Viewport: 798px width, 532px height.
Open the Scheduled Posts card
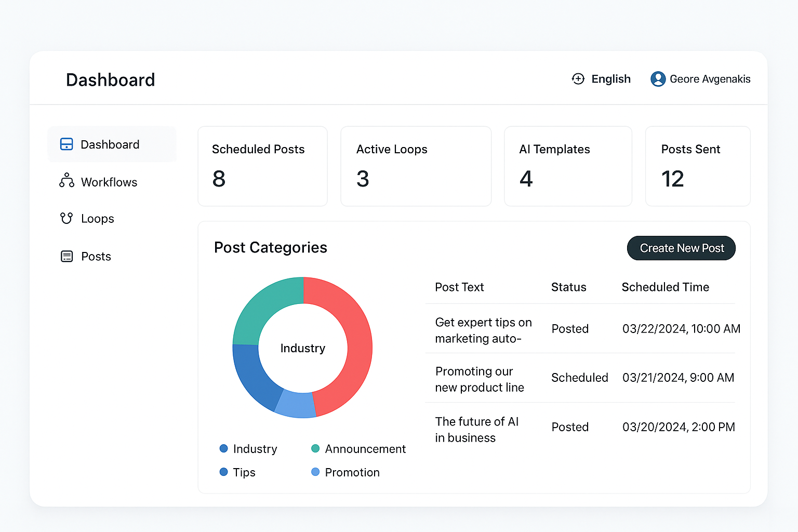(262, 166)
